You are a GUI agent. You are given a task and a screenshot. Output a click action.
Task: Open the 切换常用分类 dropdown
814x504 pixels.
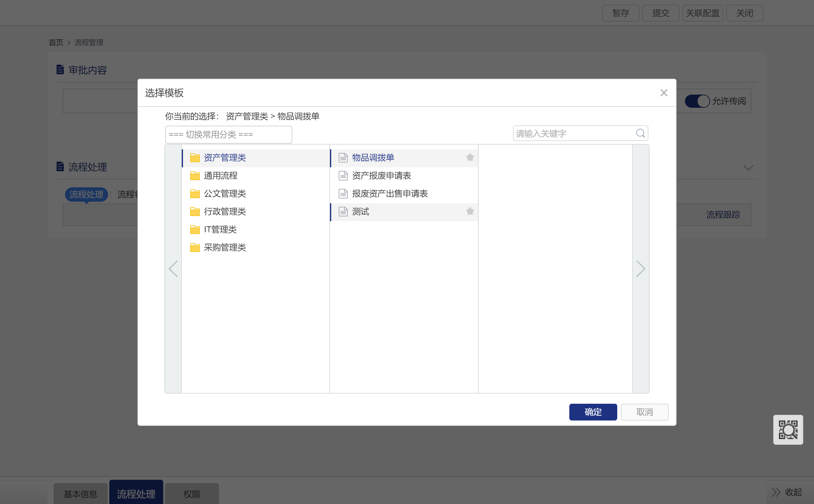[229, 135]
